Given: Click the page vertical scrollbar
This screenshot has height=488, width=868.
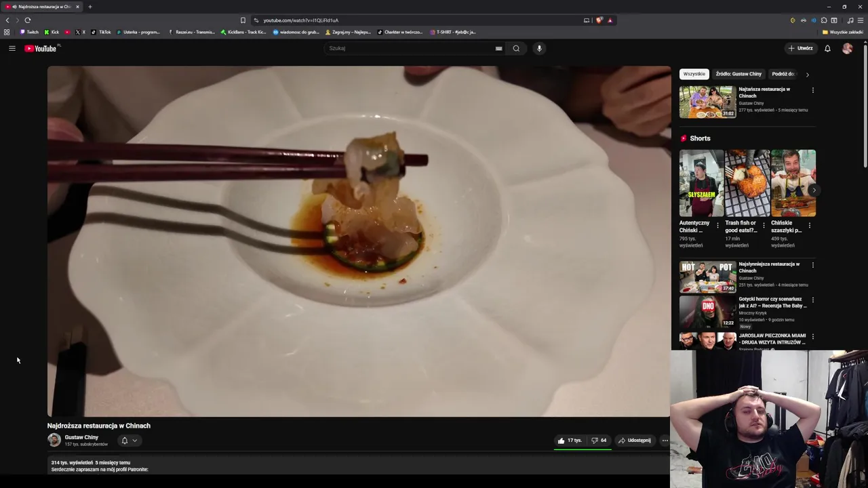Looking at the screenshot, I should (x=865, y=105).
